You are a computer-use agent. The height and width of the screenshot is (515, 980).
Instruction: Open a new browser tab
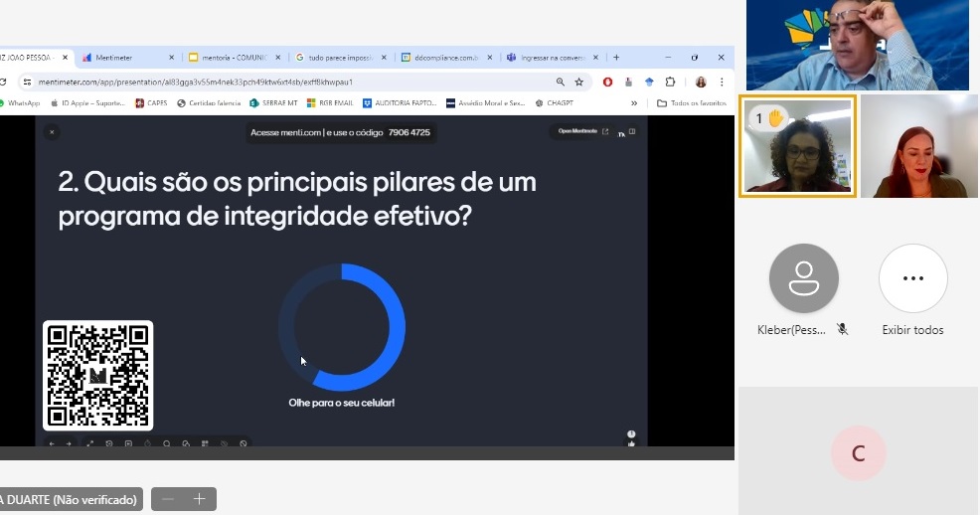pyautogui.click(x=616, y=58)
